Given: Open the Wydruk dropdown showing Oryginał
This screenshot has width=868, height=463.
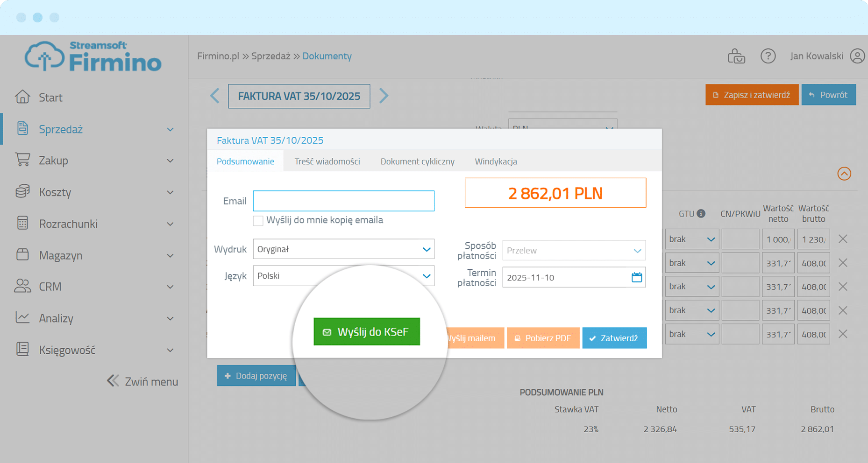Looking at the screenshot, I should pos(343,249).
